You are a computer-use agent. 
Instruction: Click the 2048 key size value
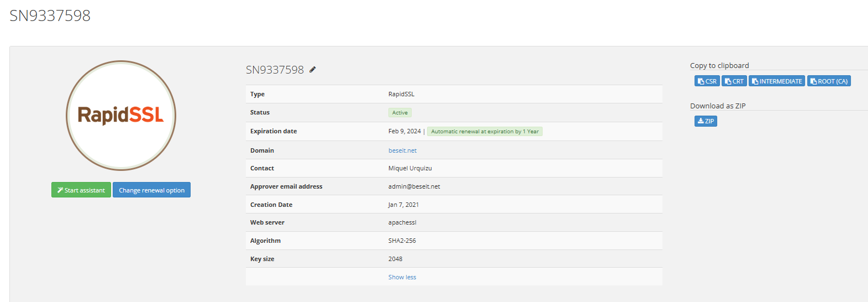tap(395, 259)
